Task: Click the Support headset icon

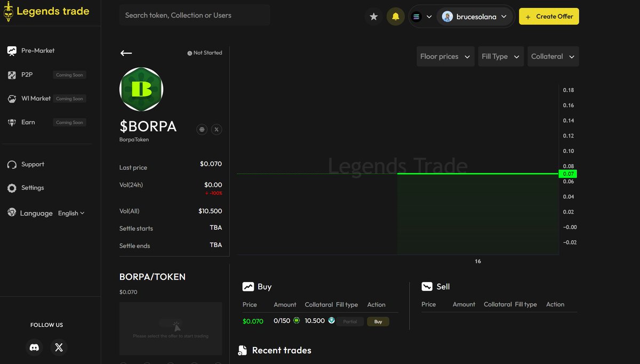Action: click(12, 165)
